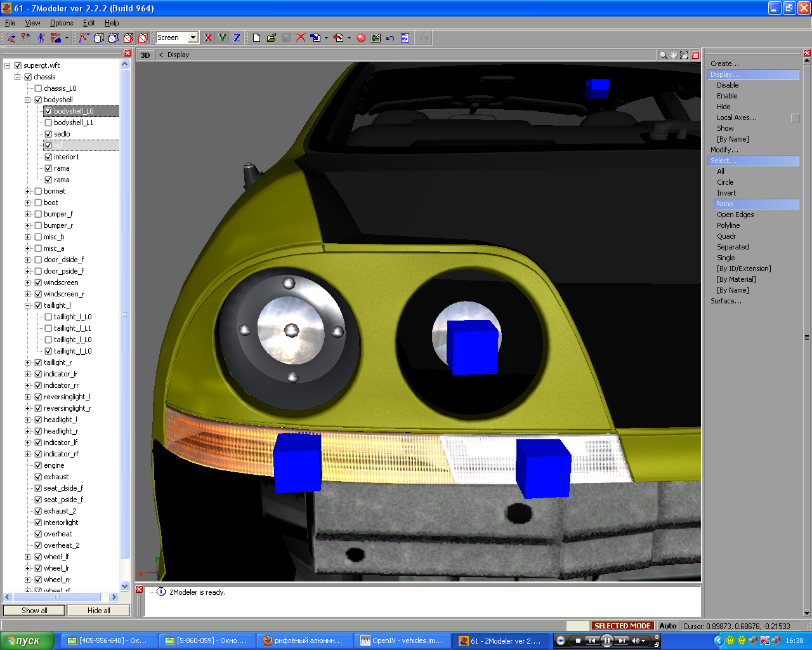Toggle the Z axis constraint button
The image size is (812, 650).
237,38
